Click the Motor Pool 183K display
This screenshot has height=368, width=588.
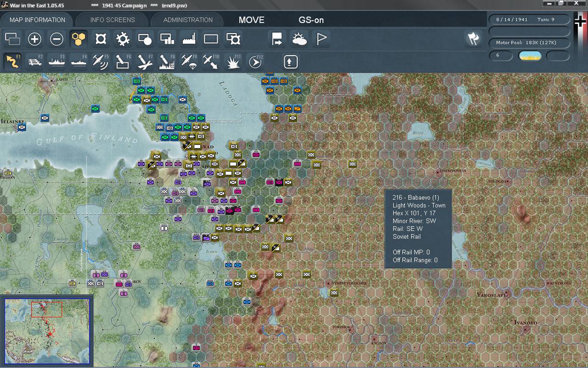click(529, 43)
